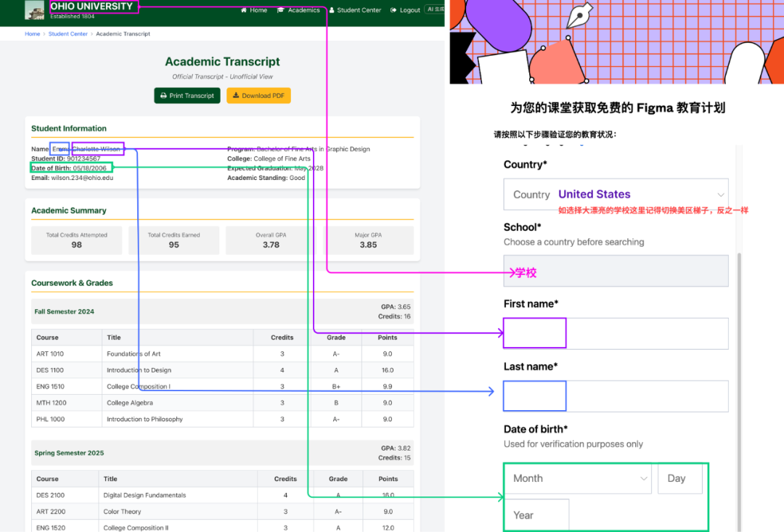Click the Student Center person icon
The image size is (784, 532).
[x=332, y=10]
